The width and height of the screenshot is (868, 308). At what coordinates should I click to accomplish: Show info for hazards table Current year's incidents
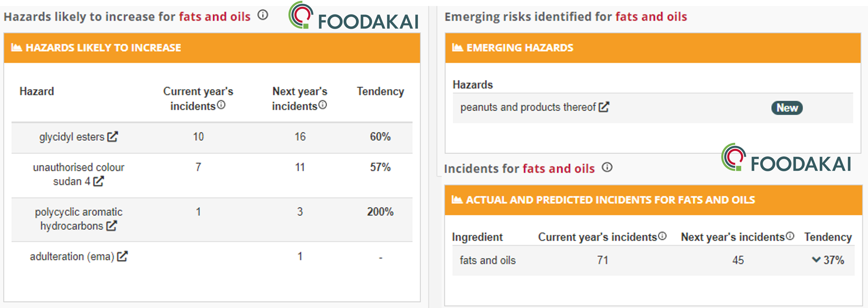(x=221, y=105)
